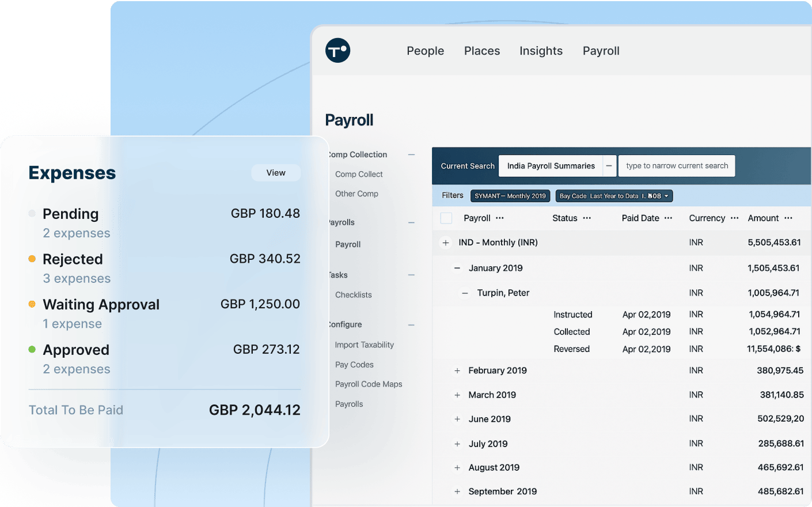
Task: Expand the February 2019 row
Action: 457,370
